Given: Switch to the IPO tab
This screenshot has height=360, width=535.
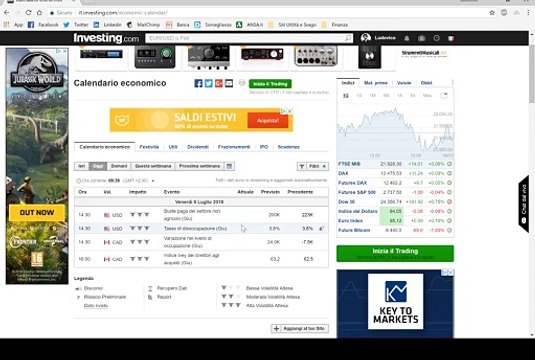Looking at the screenshot, I should 264,147.
